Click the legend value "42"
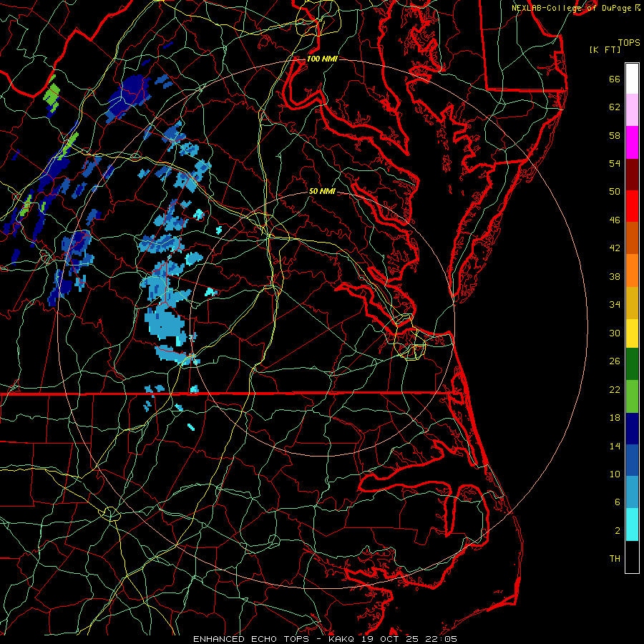The image size is (644, 644). point(615,248)
